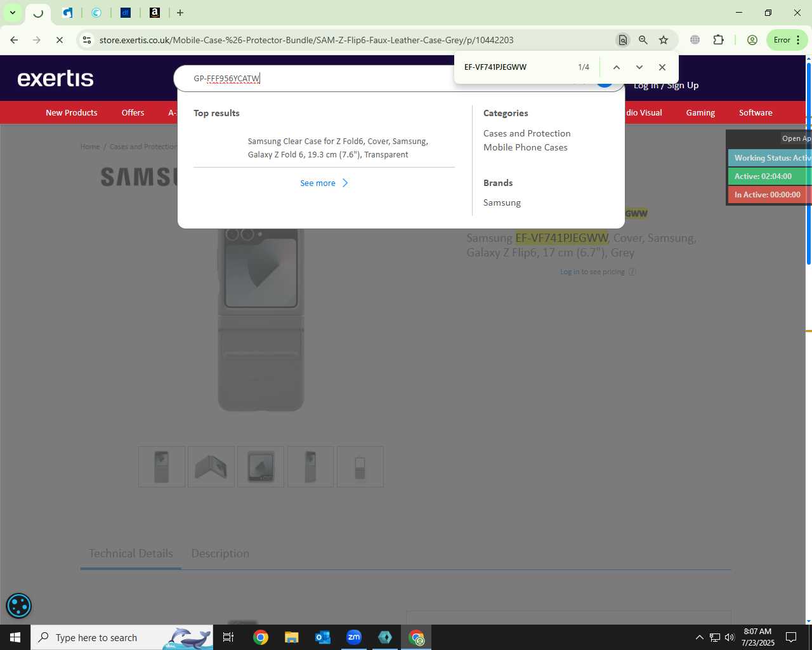Select the fifth product thumbnail

tap(360, 467)
